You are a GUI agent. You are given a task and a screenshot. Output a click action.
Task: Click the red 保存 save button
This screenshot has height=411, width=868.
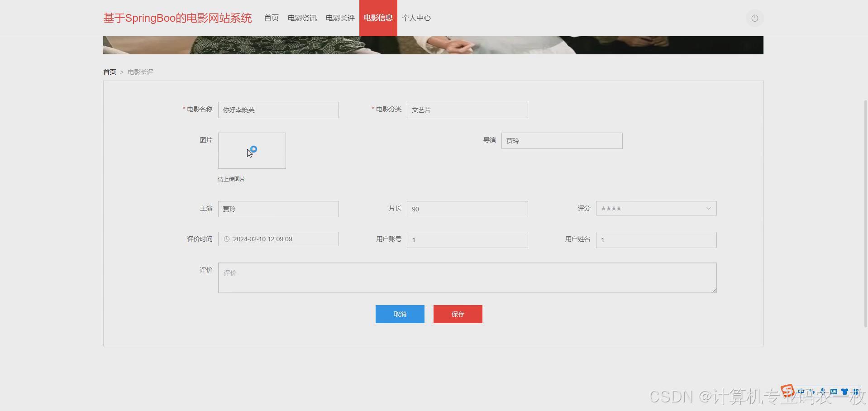(458, 314)
